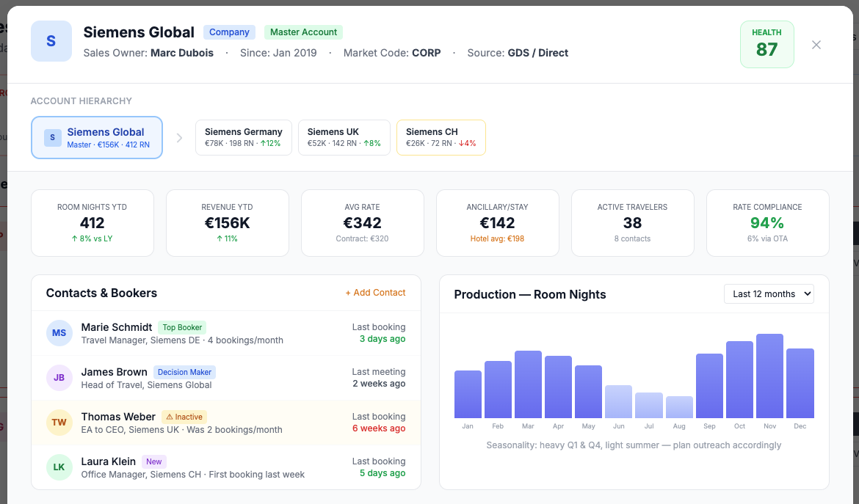
Task: Click the Oct bar in chart
Action: [x=739, y=380]
